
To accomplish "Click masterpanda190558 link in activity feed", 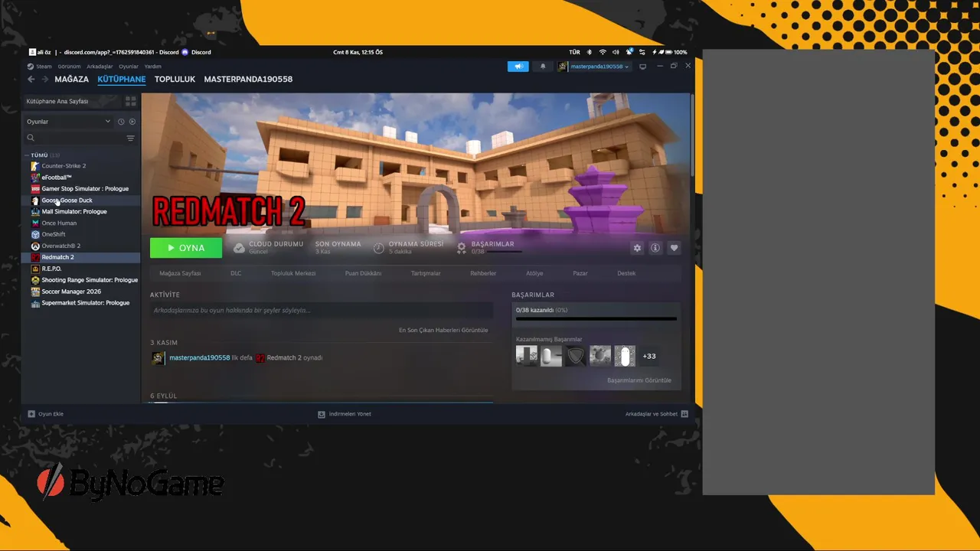I will tap(200, 358).
